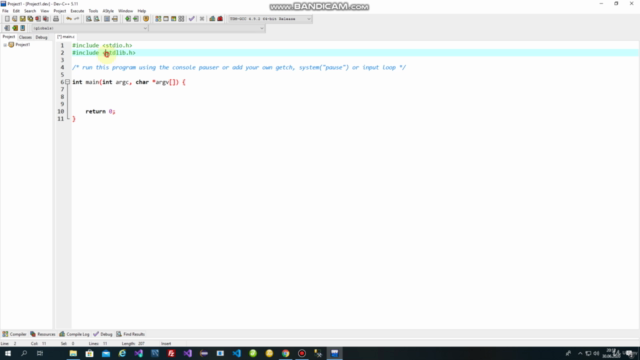Open the Resources bottom panel tab
Viewport: 640px width, 360px height.
(x=42, y=334)
